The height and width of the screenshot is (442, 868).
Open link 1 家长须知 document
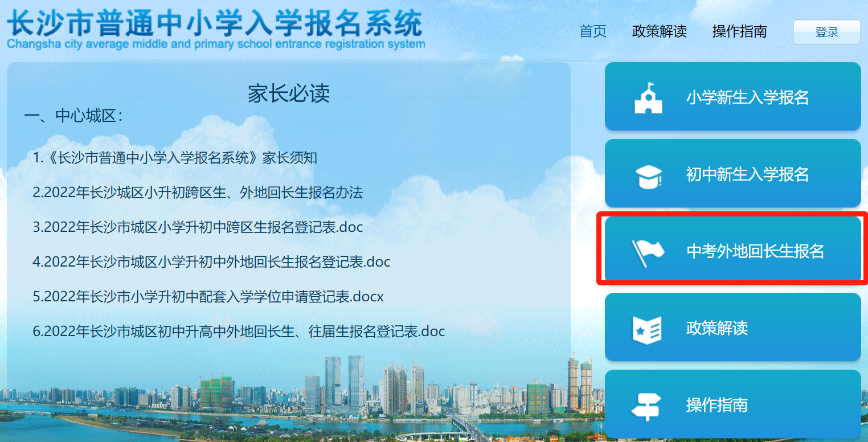[175, 158]
